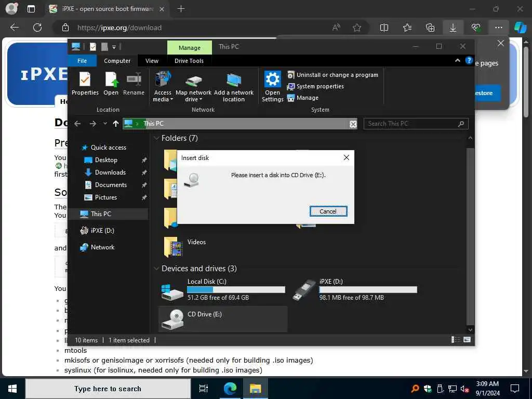
Task: Open recent locations dropdown arrow
Action: pos(105,124)
